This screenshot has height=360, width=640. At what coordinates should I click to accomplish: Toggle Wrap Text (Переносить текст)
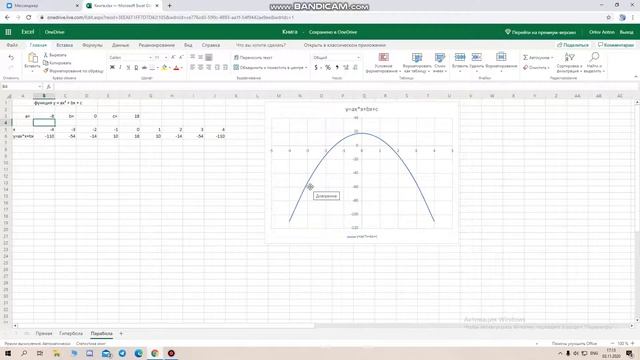click(x=253, y=58)
